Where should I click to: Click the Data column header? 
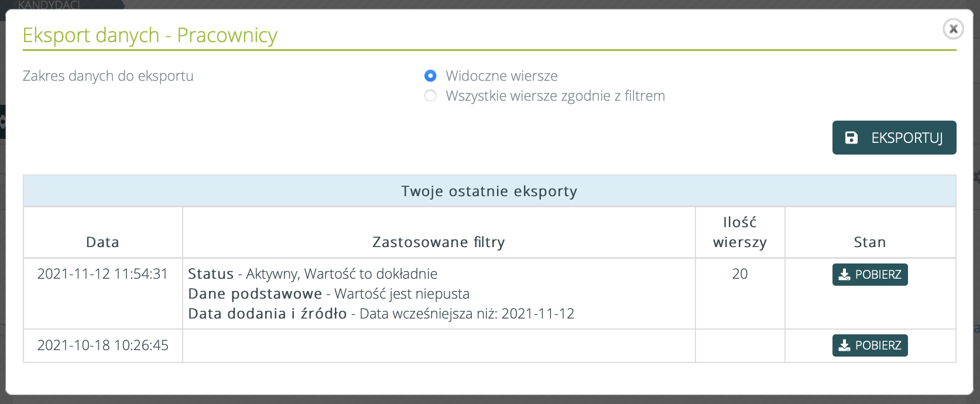click(102, 242)
